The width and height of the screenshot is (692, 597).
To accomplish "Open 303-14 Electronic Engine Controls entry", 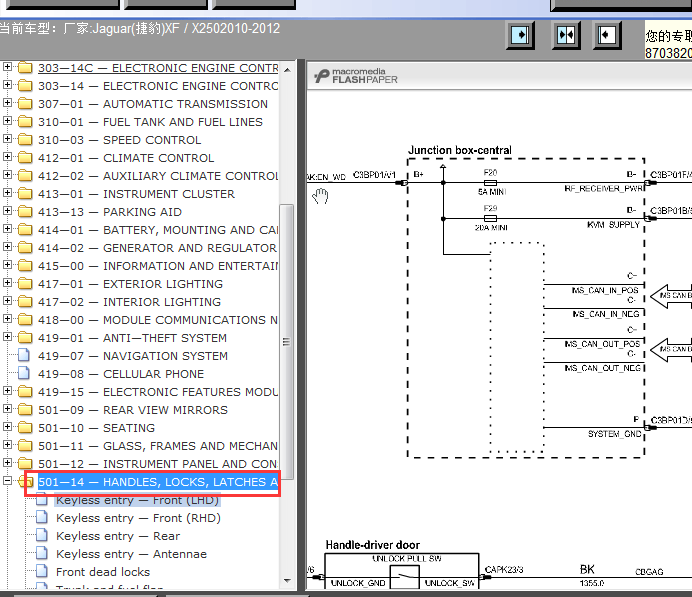I will pos(158,86).
